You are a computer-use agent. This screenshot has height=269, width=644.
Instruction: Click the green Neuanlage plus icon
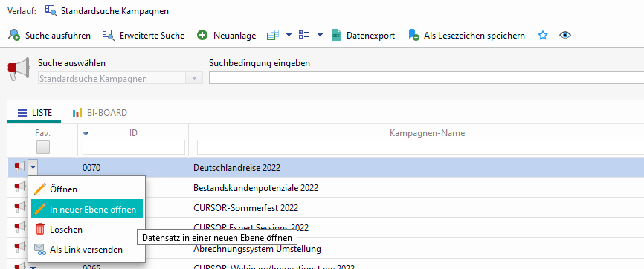202,36
